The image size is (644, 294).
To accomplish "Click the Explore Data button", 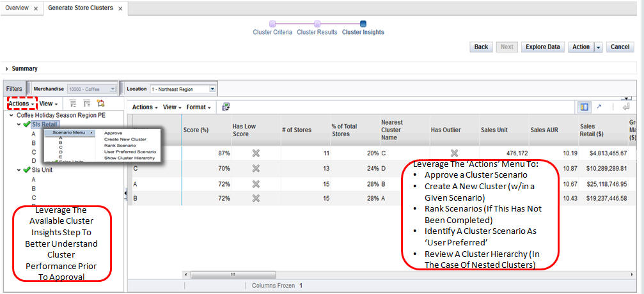I will [x=542, y=47].
